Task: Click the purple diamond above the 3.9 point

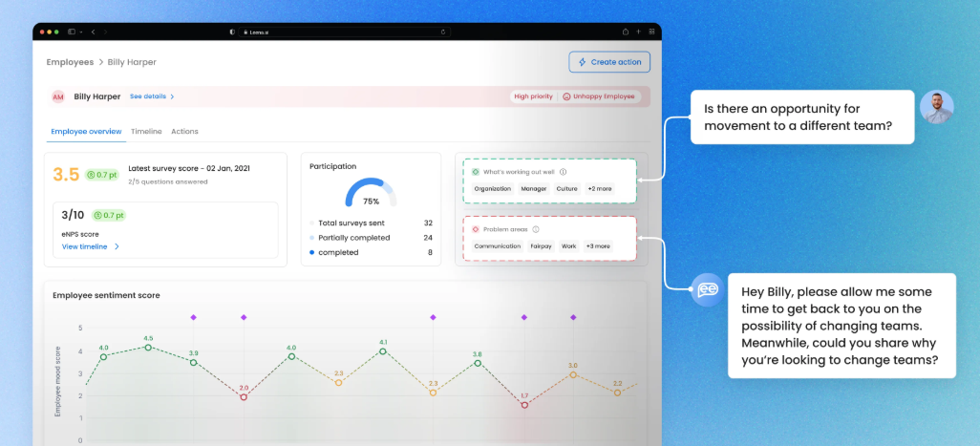Action: (x=194, y=317)
